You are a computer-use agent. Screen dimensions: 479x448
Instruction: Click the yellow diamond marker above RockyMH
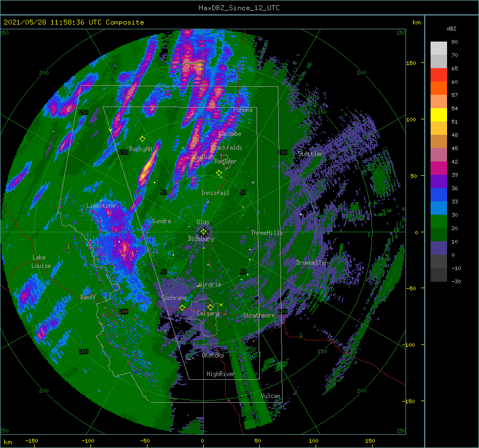coord(142,139)
